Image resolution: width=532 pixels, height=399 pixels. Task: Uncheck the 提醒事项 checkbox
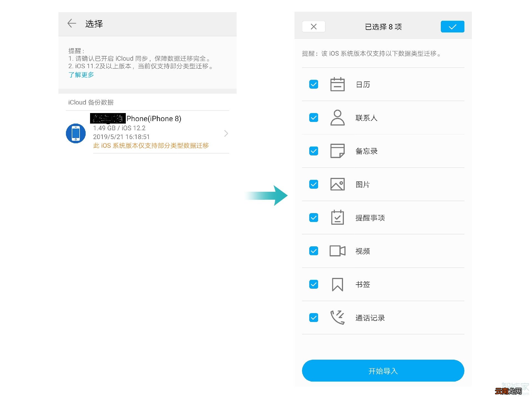[313, 218]
